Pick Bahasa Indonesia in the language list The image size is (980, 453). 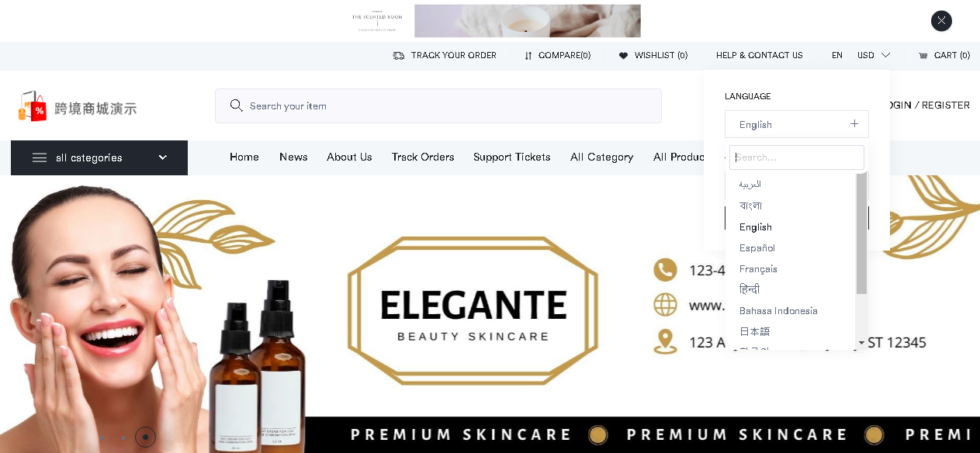pyautogui.click(x=778, y=311)
